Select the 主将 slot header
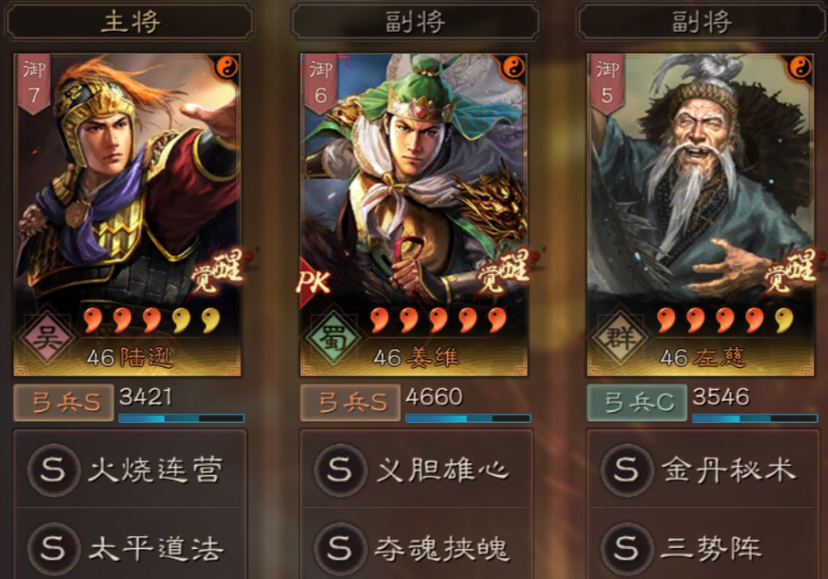This screenshot has width=828, height=579. (x=129, y=22)
